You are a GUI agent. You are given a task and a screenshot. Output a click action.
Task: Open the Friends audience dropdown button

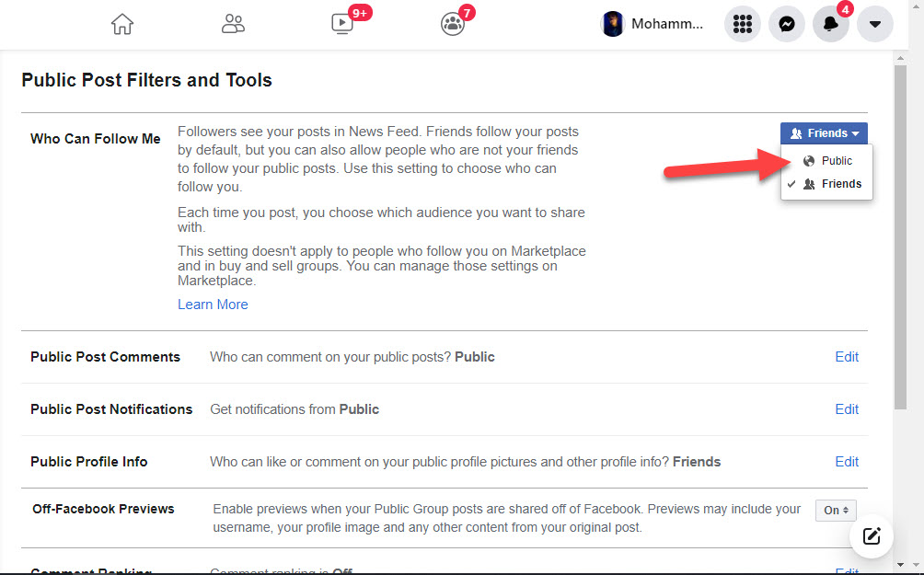pyautogui.click(x=824, y=133)
